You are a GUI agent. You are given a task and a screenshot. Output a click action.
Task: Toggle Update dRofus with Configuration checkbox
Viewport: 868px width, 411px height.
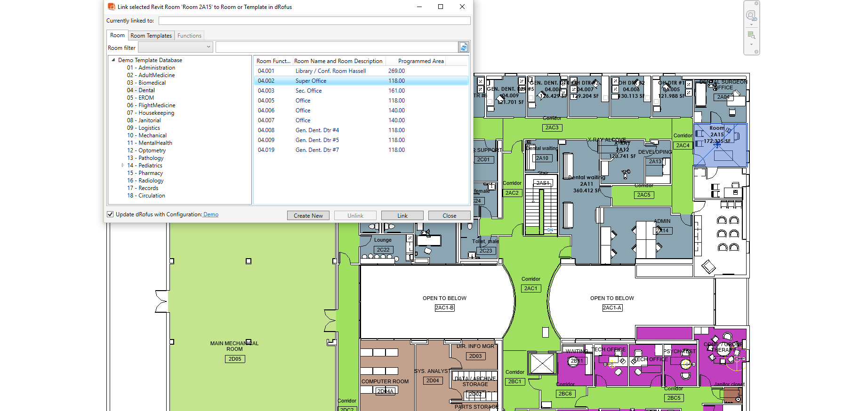pyautogui.click(x=110, y=214)
